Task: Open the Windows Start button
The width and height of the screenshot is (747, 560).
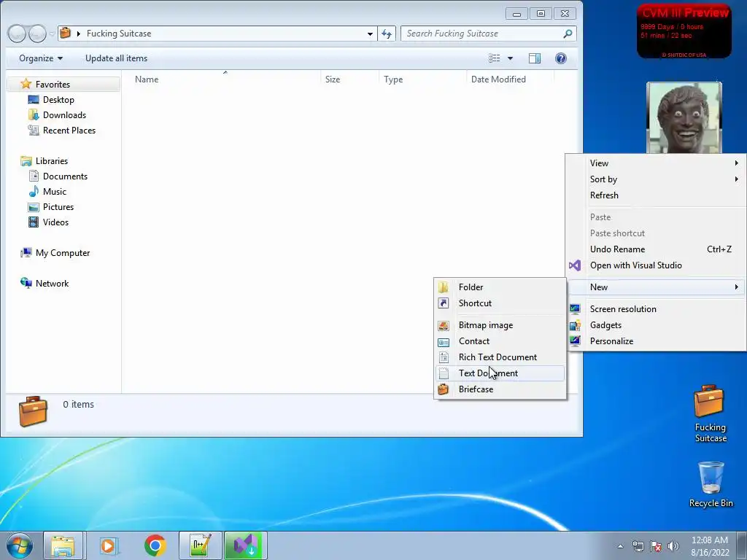Action: click(20, 545)
